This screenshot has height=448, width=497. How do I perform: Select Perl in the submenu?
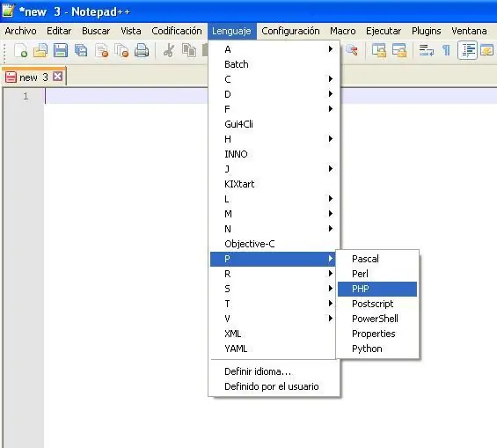coord(377,274)
